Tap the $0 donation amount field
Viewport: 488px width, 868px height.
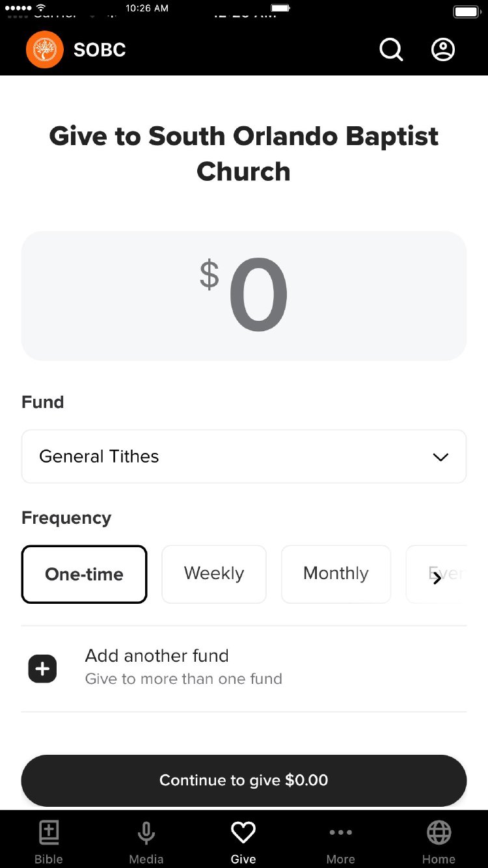[x=244, y=296]
